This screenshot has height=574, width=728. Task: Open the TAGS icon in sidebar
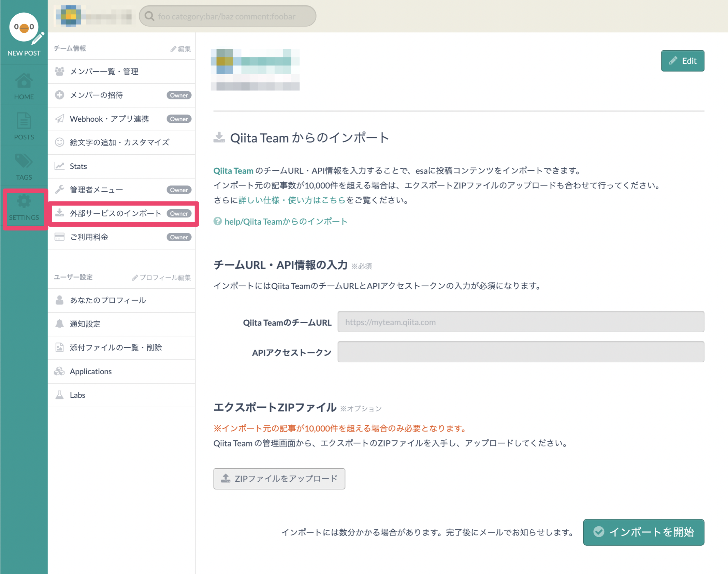pyautogui.click(x=24, y=161)
